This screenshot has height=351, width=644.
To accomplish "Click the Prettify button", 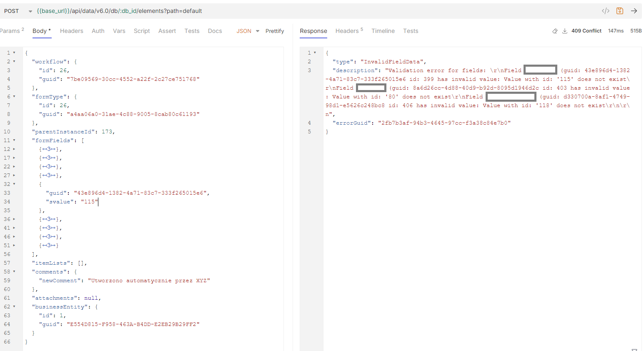I will pyautogui.click(x=275, y=31).
